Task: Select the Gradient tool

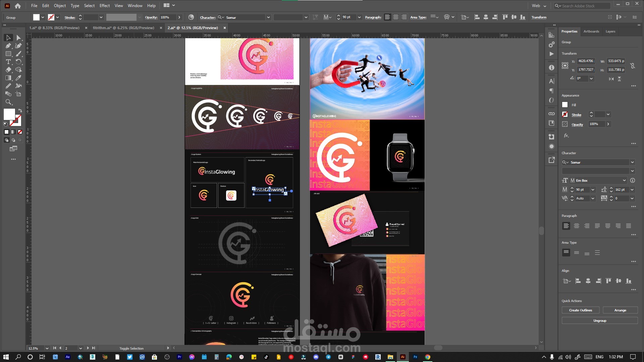Action: [x=8, y=78]
